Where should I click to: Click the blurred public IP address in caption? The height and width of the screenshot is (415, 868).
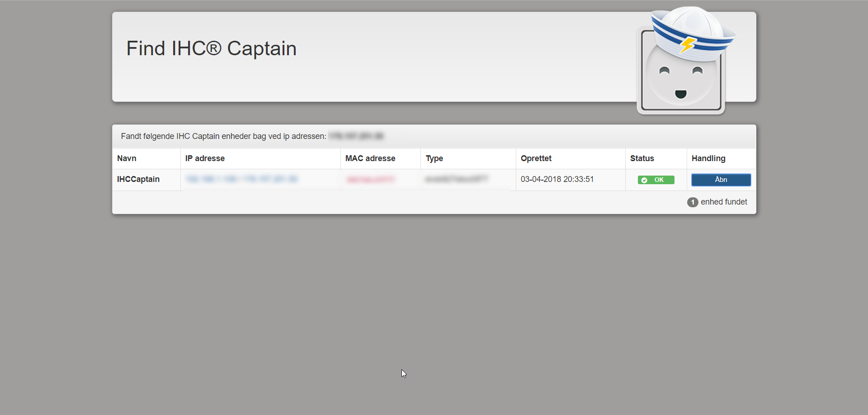click(x=356, y=136)
